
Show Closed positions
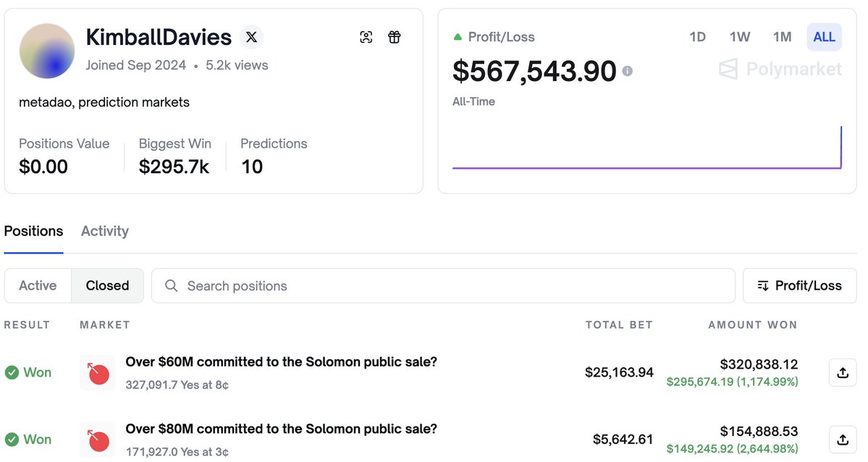coord(107,286)
